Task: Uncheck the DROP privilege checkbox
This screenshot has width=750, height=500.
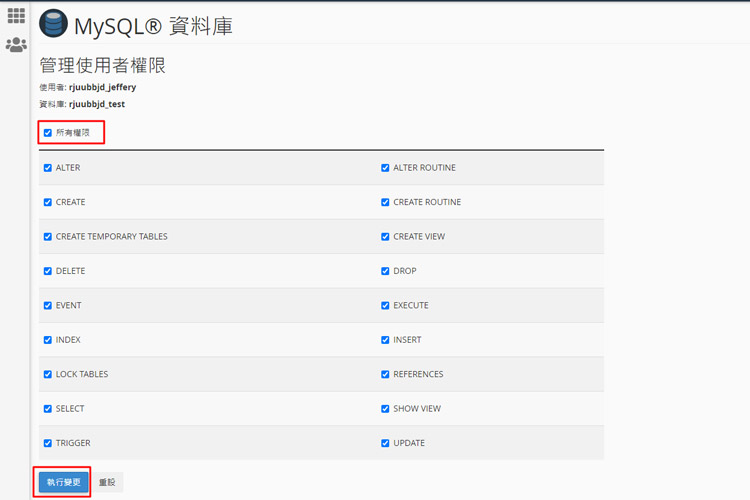Action: point(385,271)
